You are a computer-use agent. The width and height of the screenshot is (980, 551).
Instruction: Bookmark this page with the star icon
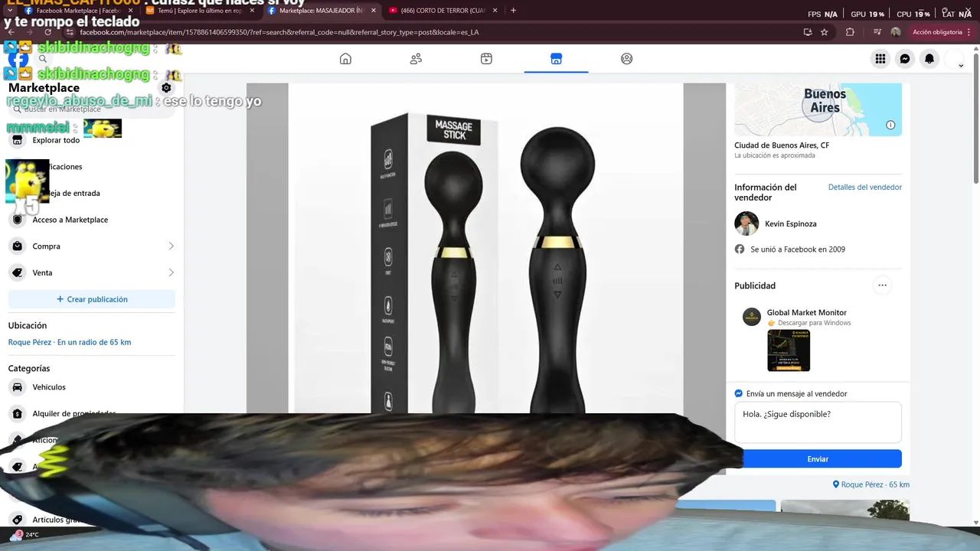[x=825, y=32]
